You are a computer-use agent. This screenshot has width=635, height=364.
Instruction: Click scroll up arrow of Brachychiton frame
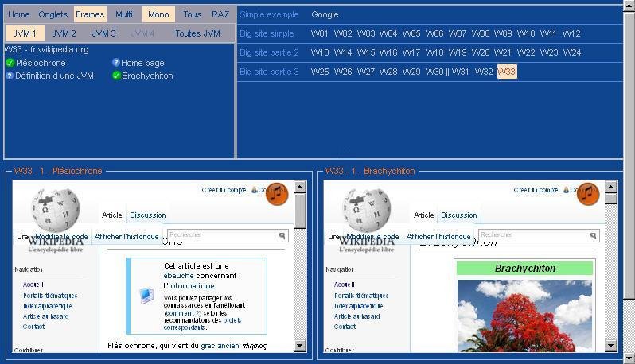[x=610, y=187]
